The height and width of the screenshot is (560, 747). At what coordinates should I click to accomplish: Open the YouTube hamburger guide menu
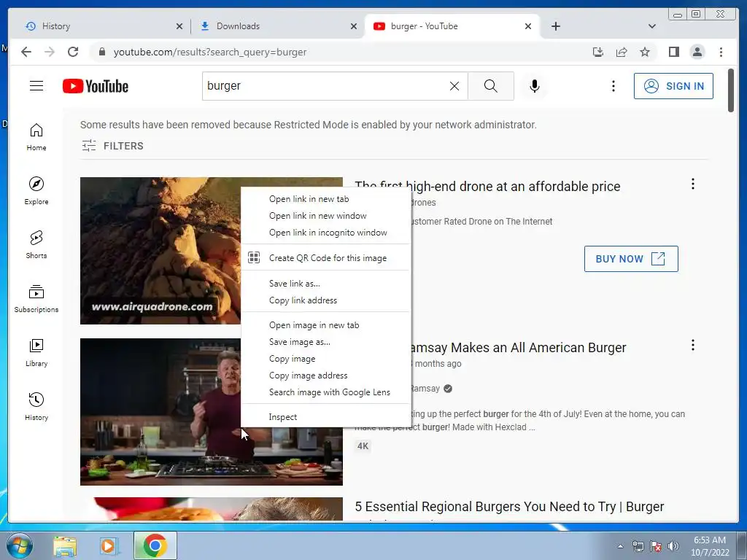pos(36,86)
